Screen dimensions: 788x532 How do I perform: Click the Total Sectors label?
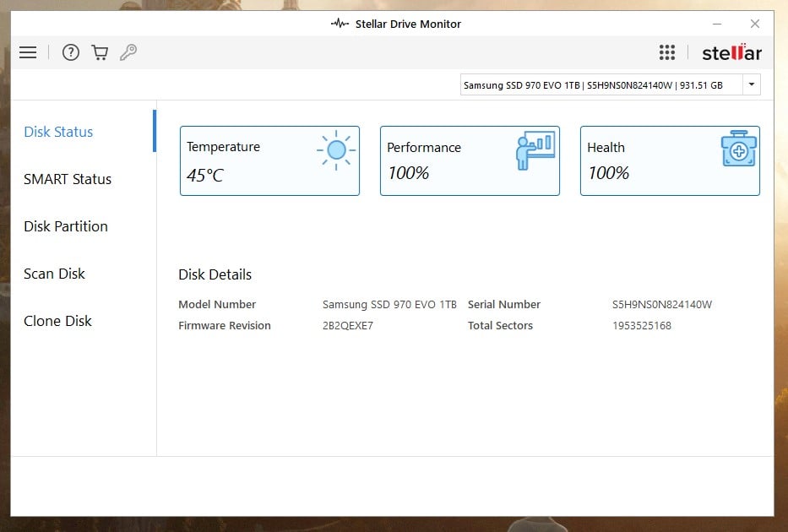coord(500,325)
